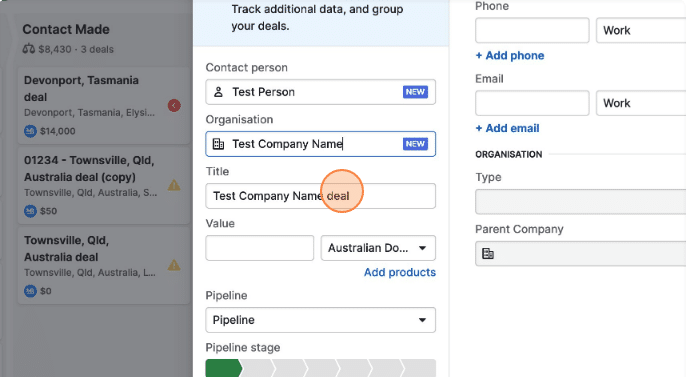686x377 pixels.
Task: Click the person icon in Contact person field
Action: pos(218,92)
